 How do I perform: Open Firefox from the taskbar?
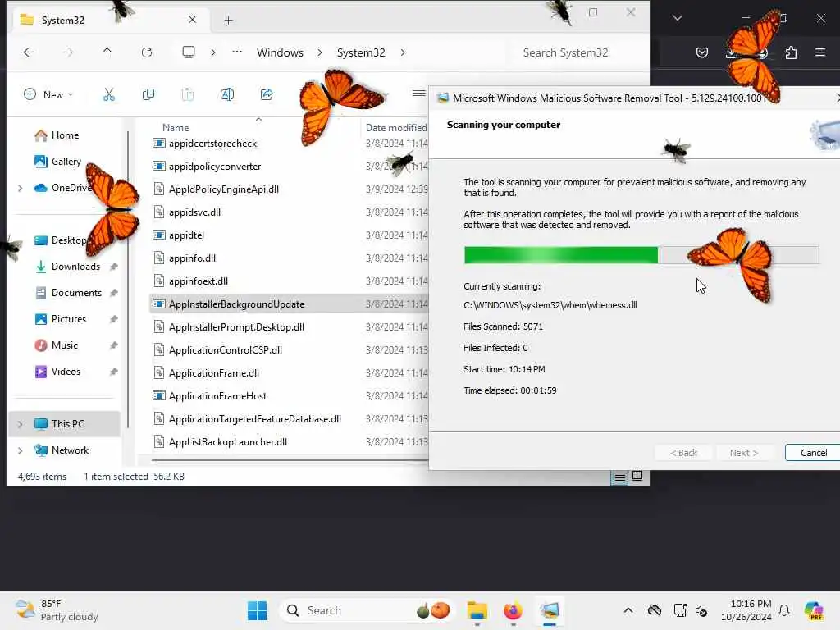[x=513, y=610]
